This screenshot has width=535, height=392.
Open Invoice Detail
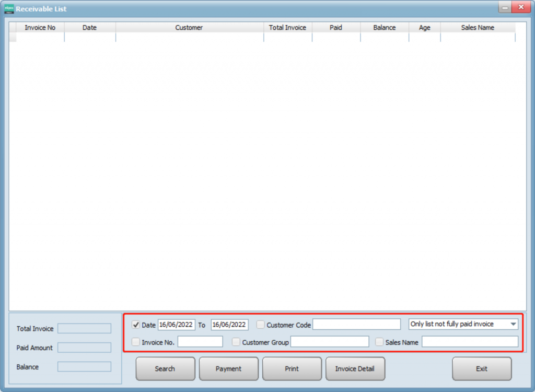tap(355, 368)
